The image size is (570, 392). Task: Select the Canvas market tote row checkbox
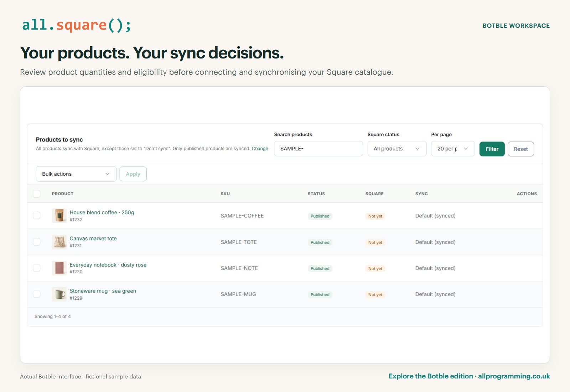click(37, 242)
